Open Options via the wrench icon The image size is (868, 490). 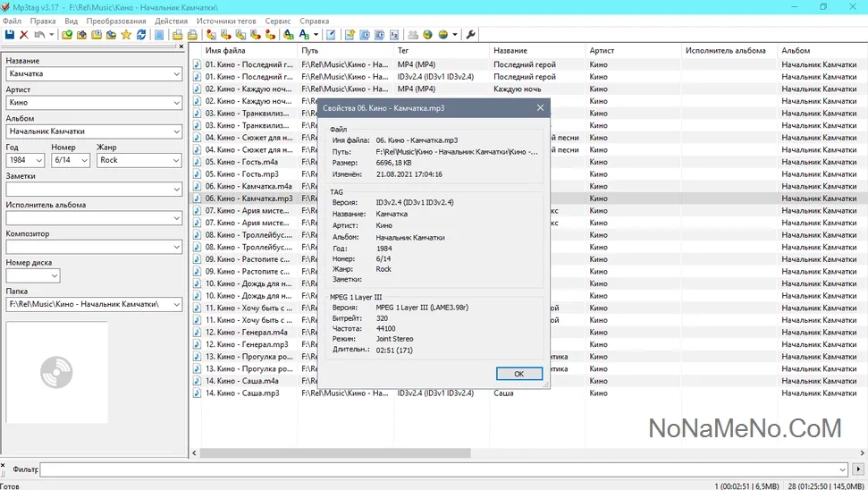coord(471,35)
